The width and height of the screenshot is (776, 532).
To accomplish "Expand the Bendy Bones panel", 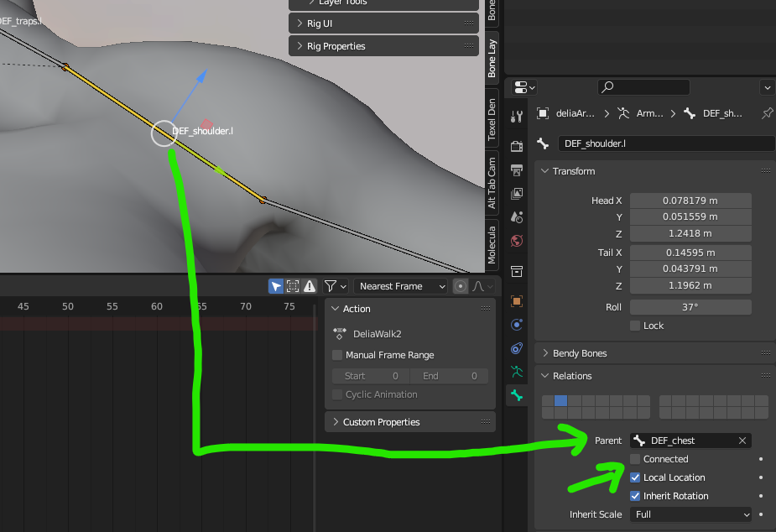I will coord(654,353).
